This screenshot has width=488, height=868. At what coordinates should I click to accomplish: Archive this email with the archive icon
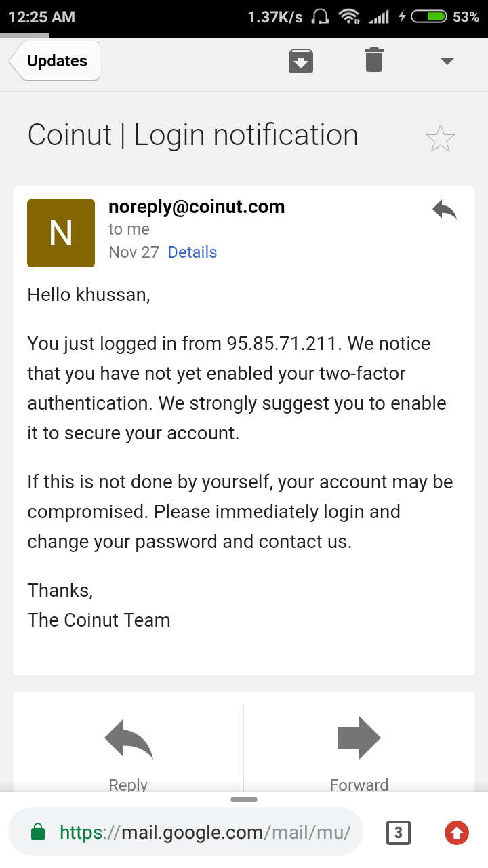click(x=301, y=61)
